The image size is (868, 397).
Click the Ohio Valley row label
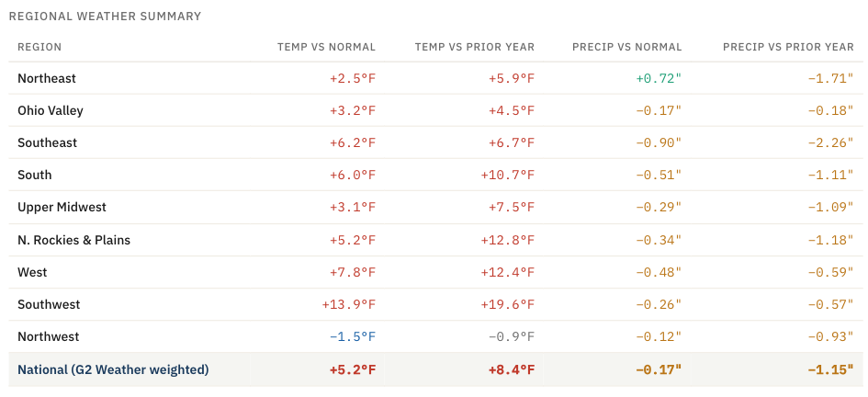(51, 110)
